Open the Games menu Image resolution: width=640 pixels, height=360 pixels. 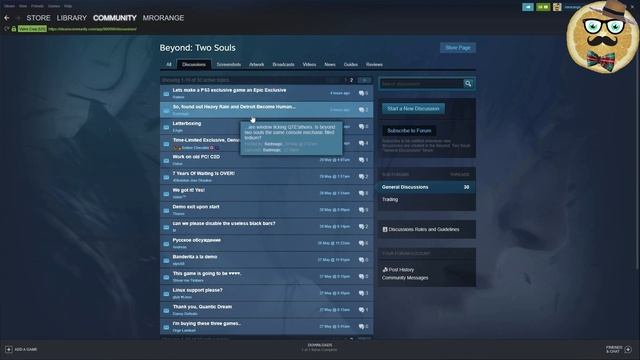53,6
